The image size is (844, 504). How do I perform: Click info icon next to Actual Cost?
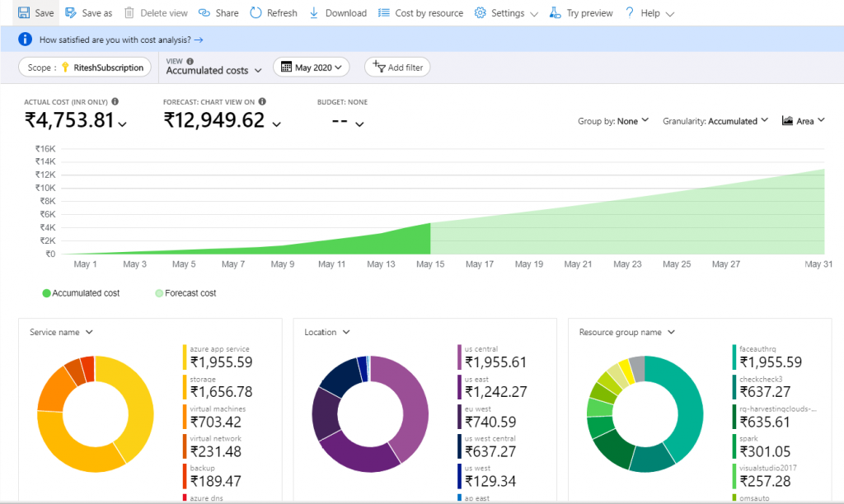click(115, 102)
